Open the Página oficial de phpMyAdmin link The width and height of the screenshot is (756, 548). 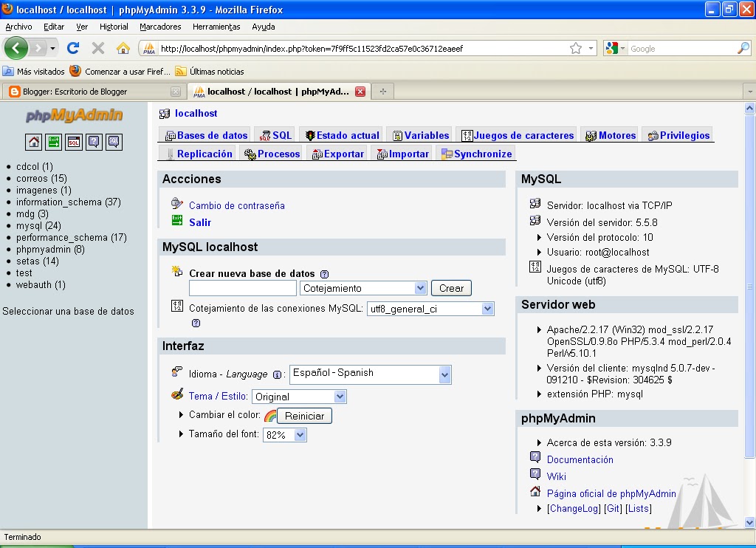(x=611, y=493)
